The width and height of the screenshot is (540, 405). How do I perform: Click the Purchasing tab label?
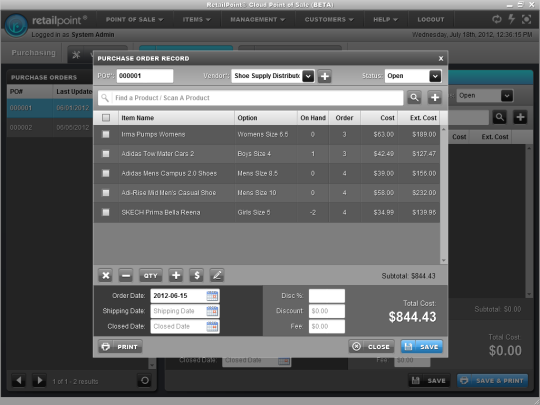pos(33,53)
